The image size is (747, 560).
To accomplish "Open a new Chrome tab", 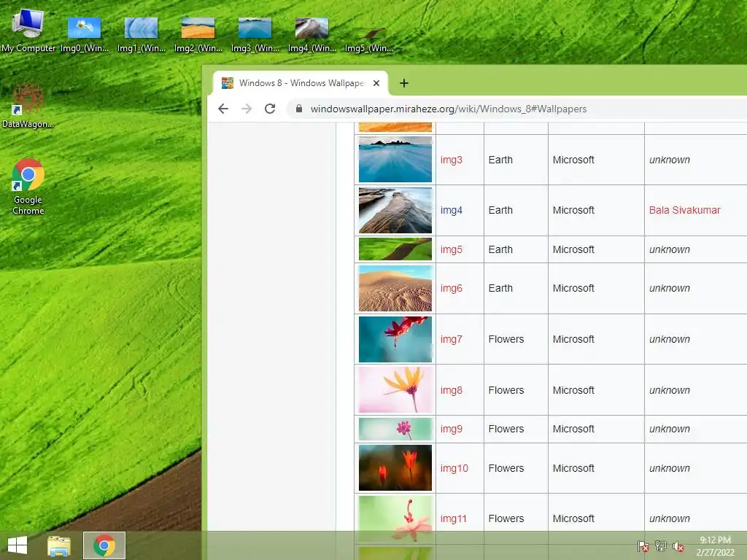I will click(404, 83).
